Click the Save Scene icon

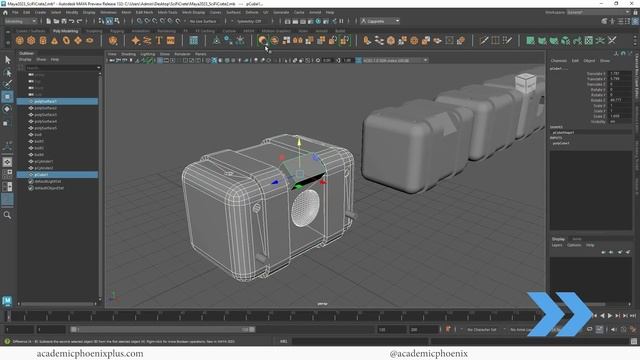click(64, 21)
